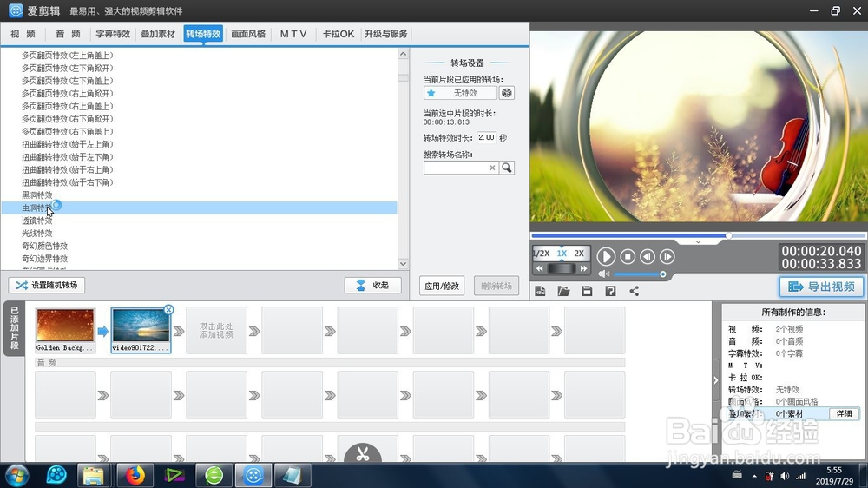Step back one frame

coord(648,256)
